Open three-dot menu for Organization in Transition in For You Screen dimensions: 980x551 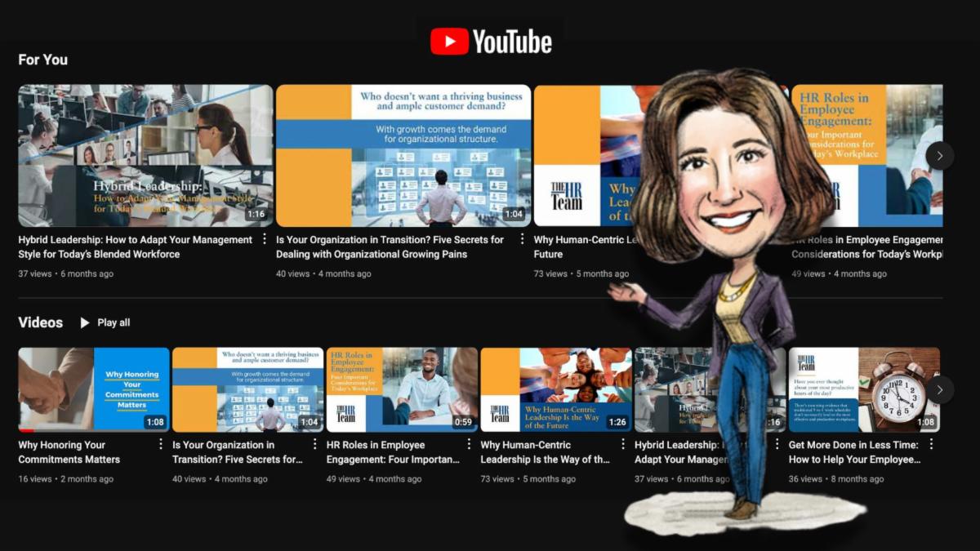[522, 239]
